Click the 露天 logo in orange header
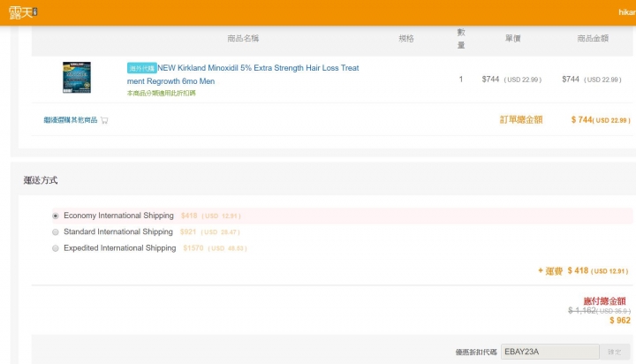The width and height of the screenshot is (636, 364). (x=23, y=12)
